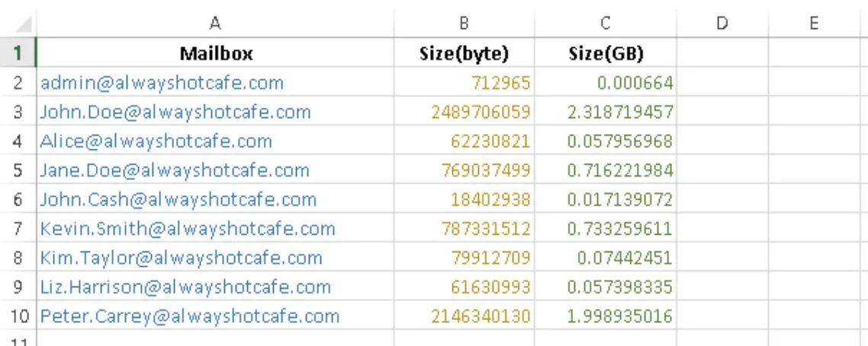
Task: Select column E header
Action: (814, 23)
